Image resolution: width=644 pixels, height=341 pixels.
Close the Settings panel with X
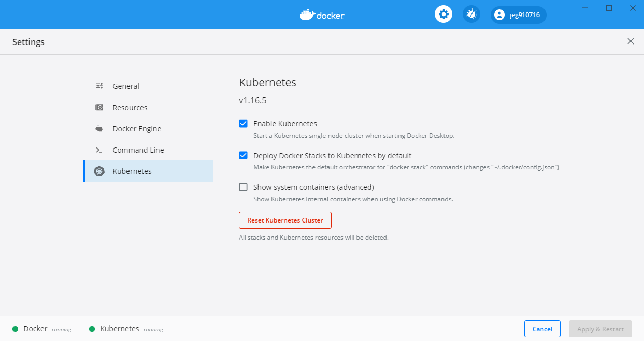pos(631,41)
